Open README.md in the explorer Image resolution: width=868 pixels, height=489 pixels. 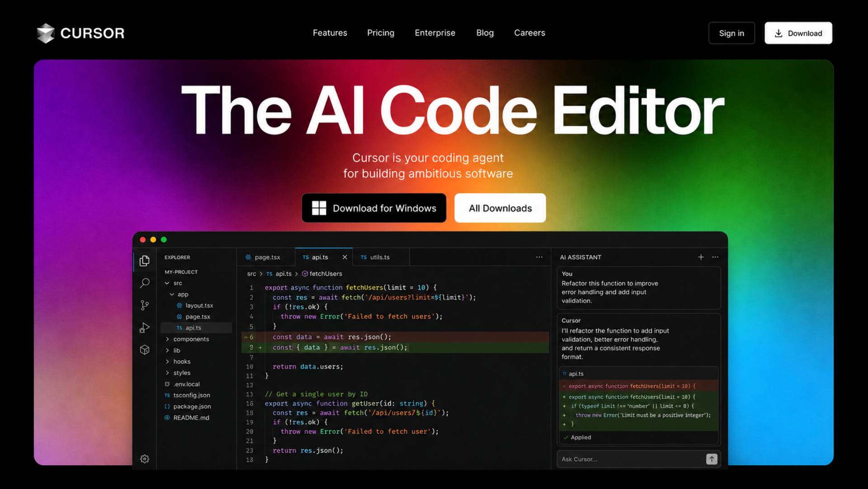[191, 418]
